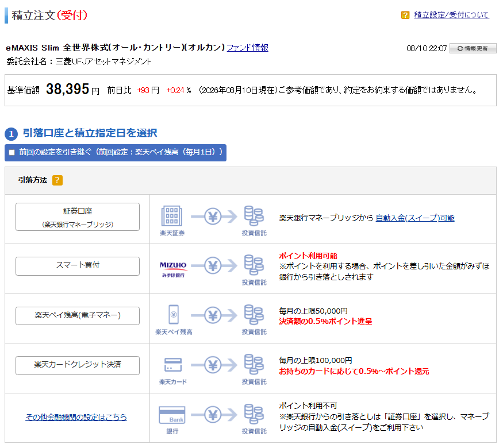Click yen arrow icon in みずほ銀行 row
This screenshot has height=448, width=503.
[x=214, y=266]
